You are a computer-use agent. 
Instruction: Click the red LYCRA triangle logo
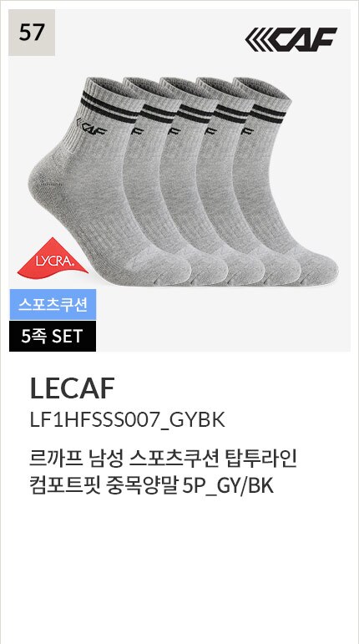click(53, 256)
